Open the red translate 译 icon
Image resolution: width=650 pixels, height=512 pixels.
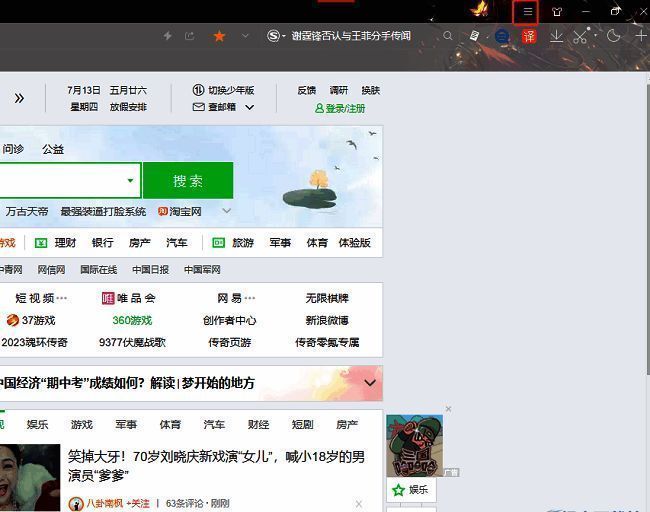pos(529,36)
